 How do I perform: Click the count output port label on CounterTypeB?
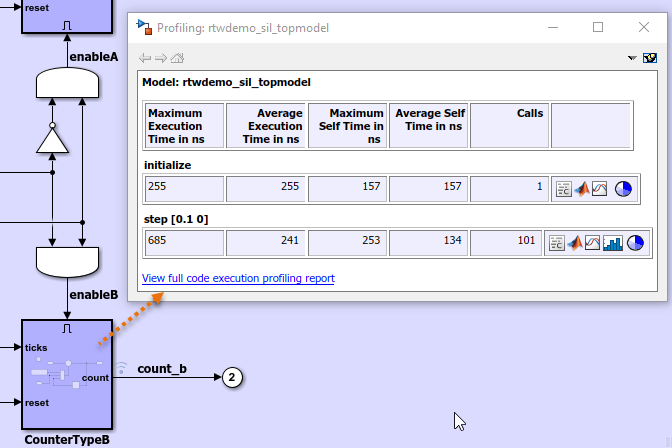(95, 378)
